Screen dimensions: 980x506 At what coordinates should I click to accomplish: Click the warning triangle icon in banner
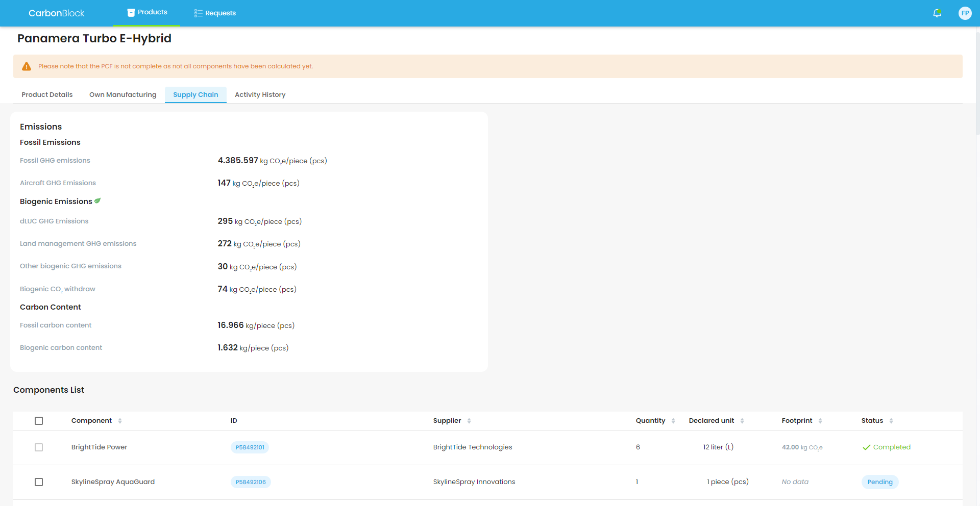coord(27,66)
